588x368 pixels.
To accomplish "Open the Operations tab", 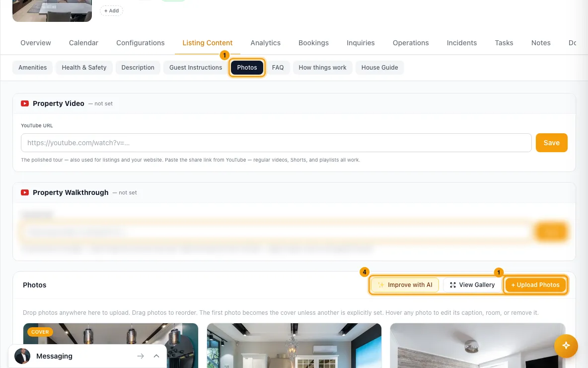I will point(411,43).
